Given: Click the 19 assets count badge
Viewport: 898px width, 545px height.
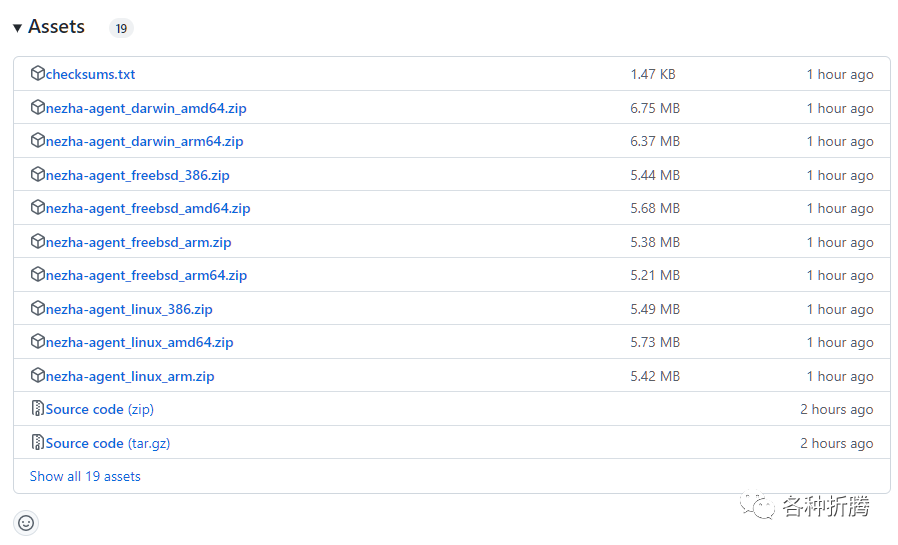Looking at the screenshot, I should [121, 28].
